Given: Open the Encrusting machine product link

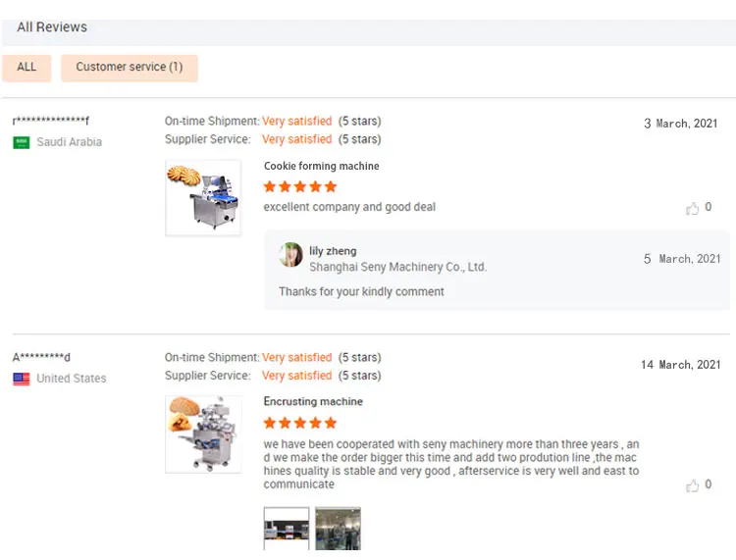Looking at the screenshot, I should [313, 401].
